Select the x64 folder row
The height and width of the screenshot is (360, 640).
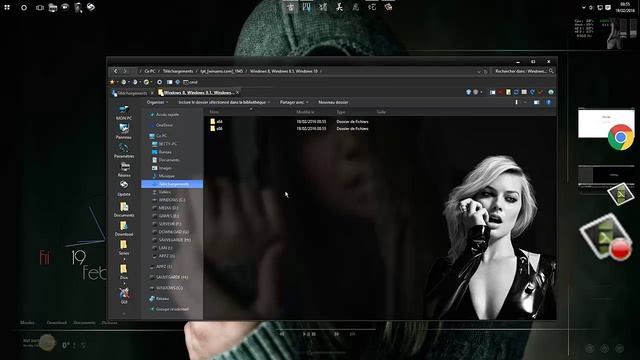tap(290, 122)
